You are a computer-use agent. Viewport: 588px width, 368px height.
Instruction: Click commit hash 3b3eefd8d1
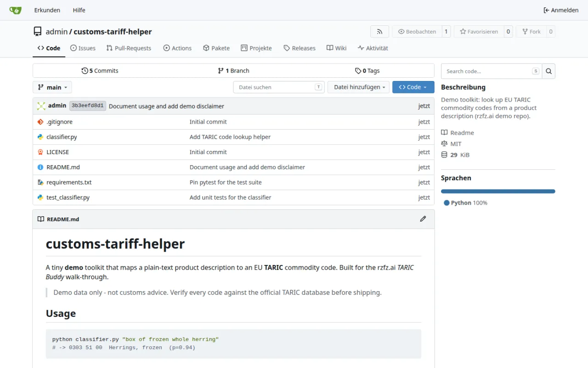(88, 106)
